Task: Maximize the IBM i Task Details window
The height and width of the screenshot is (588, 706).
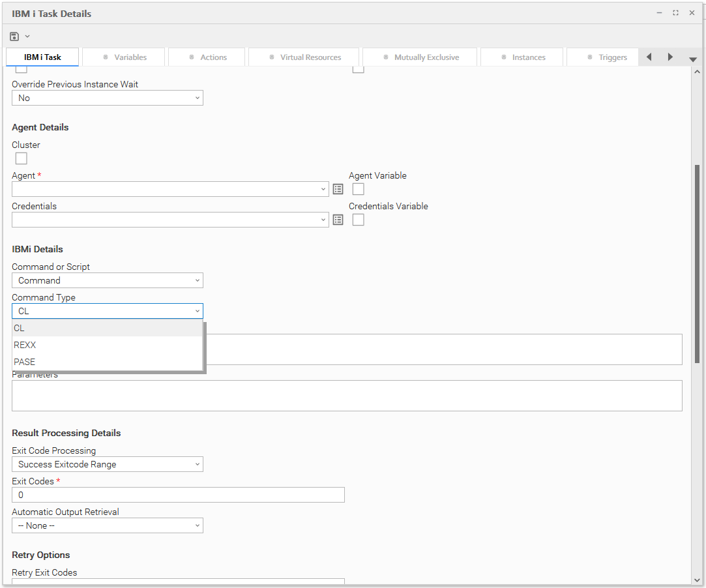Action: [x=675, y=13]
